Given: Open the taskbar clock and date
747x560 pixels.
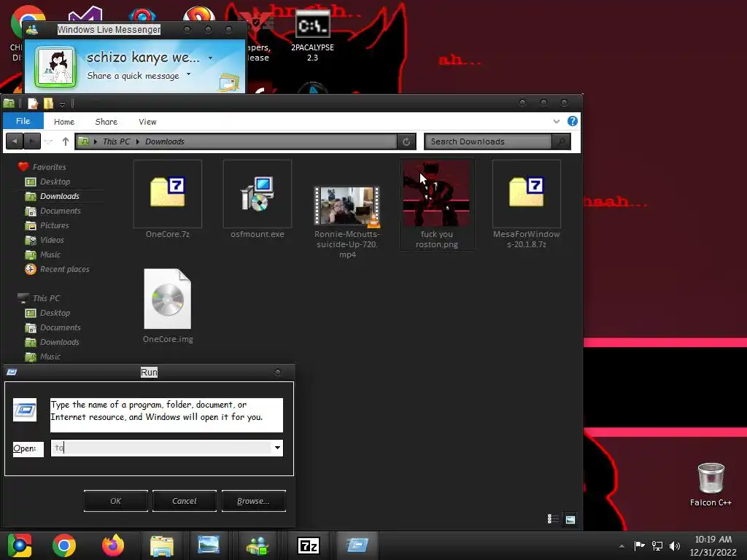Looking at the screenshot, I should pyautogui.click(x=713, y=545).
